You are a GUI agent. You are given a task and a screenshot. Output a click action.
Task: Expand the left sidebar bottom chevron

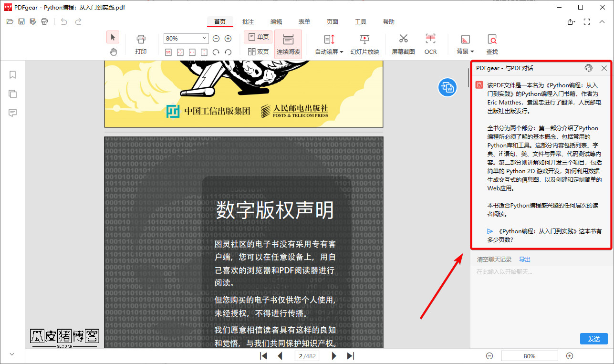tap(12, 354)
